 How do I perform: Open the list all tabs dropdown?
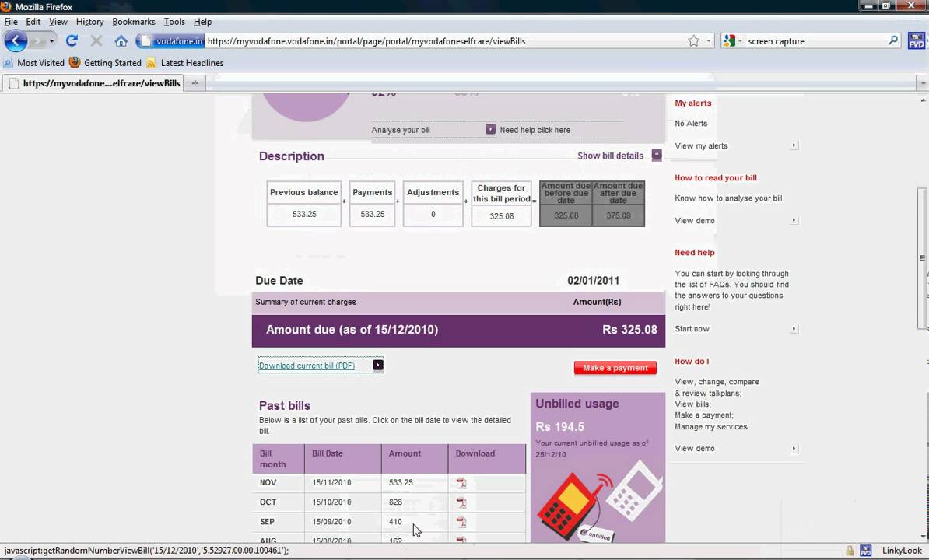pyautogui.click(x=923, y=83)
